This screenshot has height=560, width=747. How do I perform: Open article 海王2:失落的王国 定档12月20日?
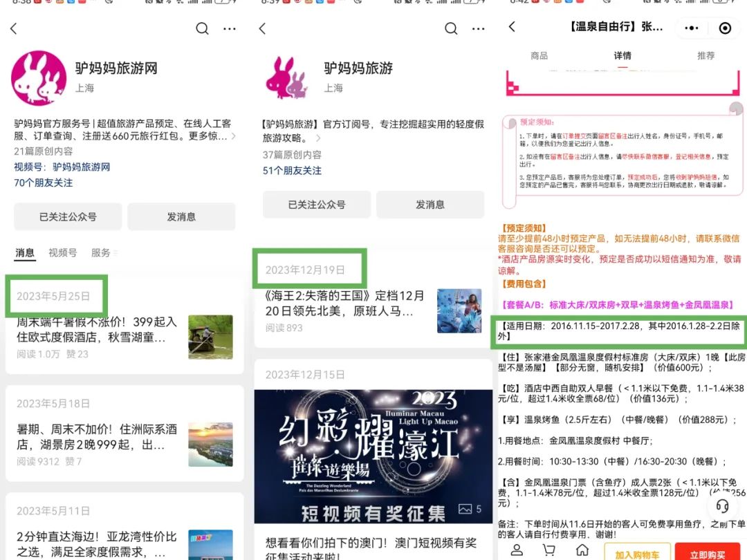pos(344,303)
